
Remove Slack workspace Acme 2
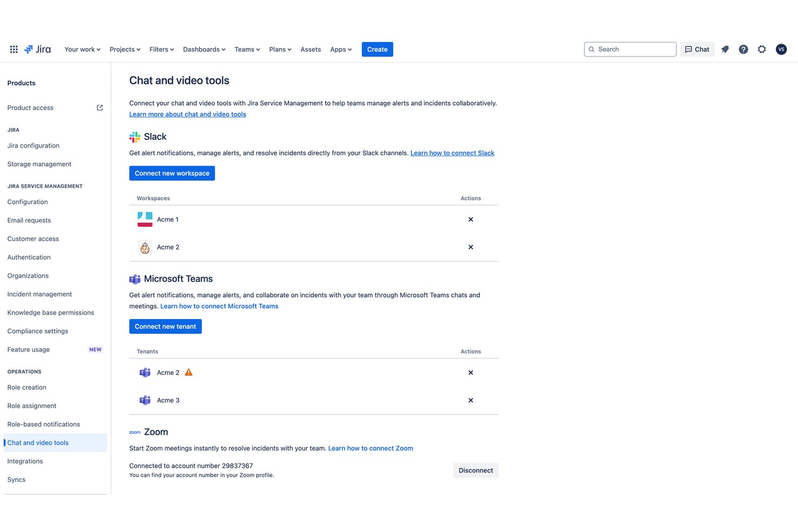pos(471,247)
